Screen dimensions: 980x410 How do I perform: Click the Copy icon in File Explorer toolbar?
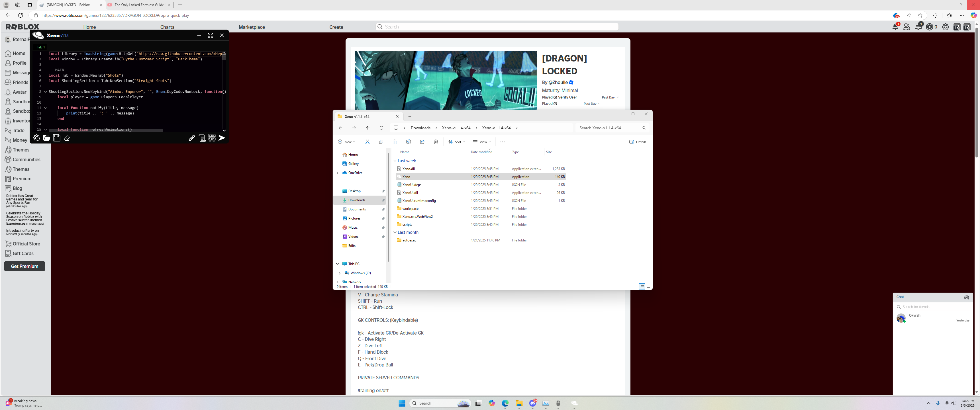pos(381,142)
